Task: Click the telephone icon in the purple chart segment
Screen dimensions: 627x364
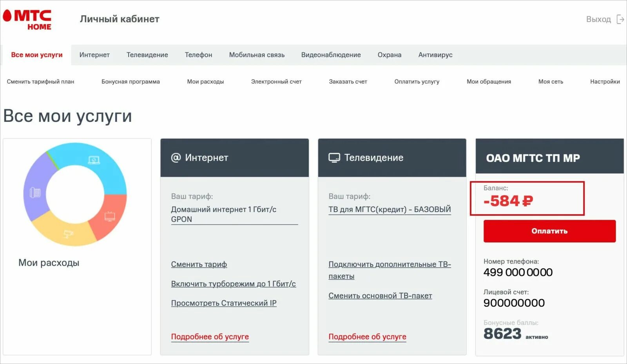Action: (x=35, y=192)
